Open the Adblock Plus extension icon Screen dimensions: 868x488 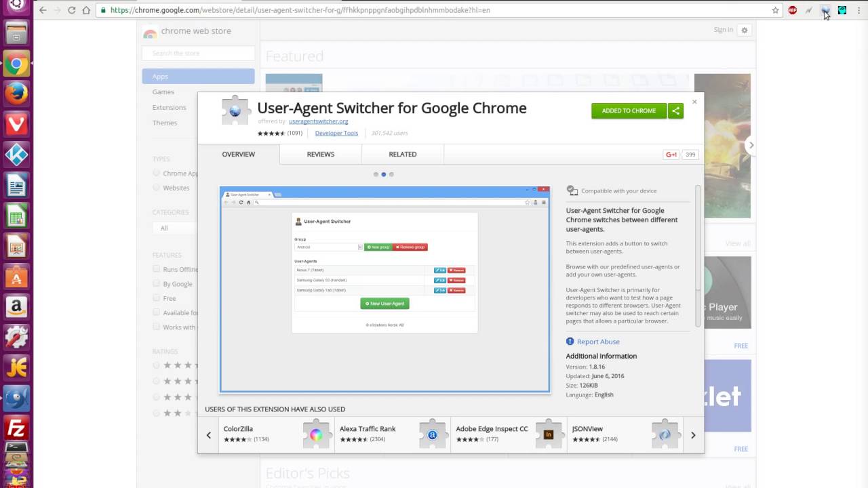pyautogui.click(x=792, y=10)
